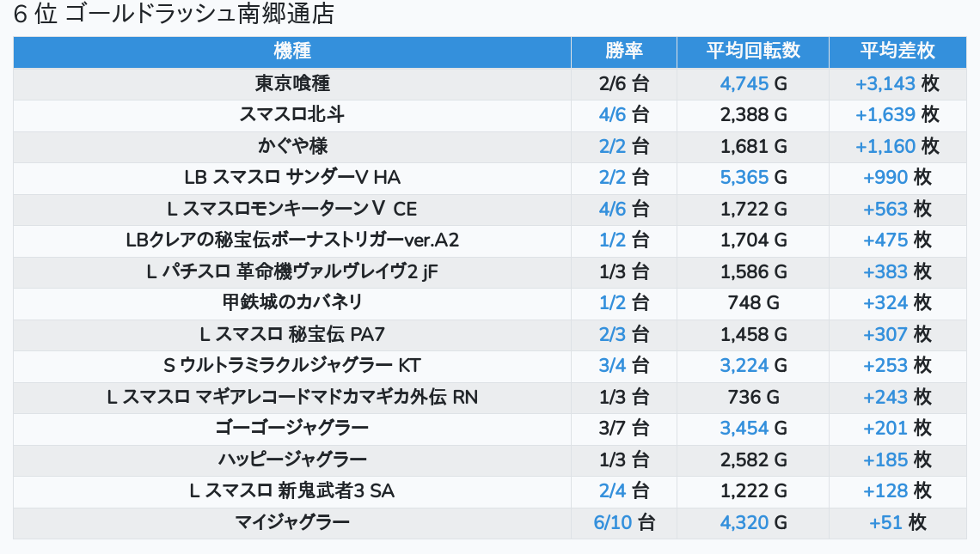Select LBクレアの秘宝伝 ボーナストリガー entry
Viewport: 980px width, 554px height.
click(292, 240)
